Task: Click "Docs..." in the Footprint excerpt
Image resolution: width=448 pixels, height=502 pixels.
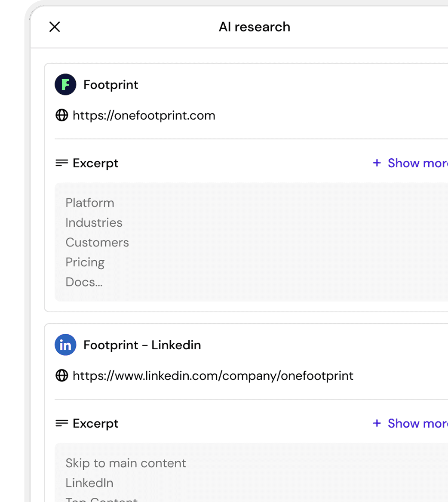Action: [84, 282]
